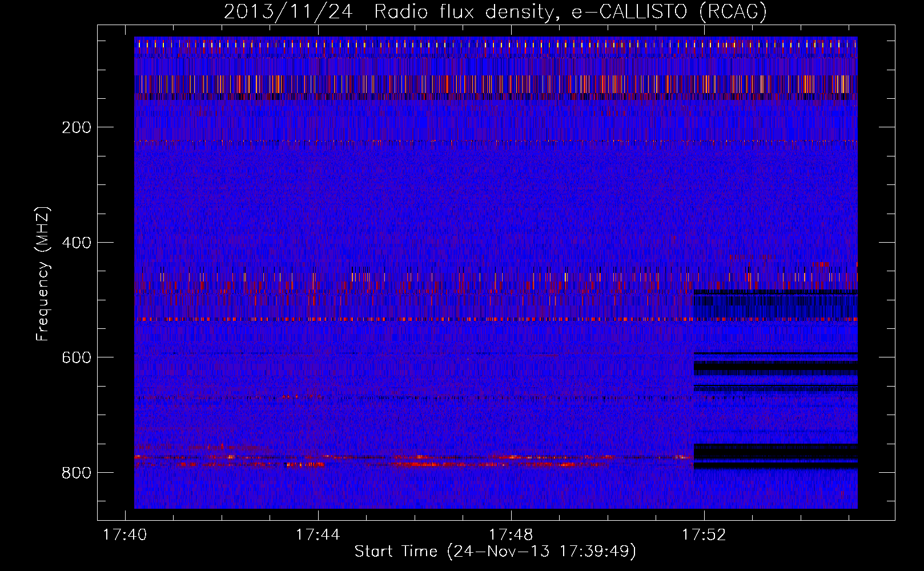Click the 17:44 time tick label
924x571 pixels.
click(318, 535)
